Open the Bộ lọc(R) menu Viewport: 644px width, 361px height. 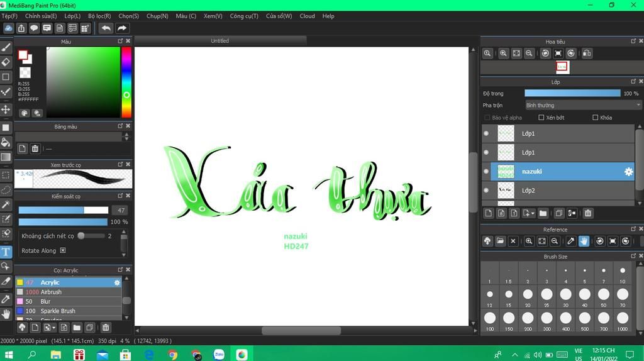tap(99, 16)
